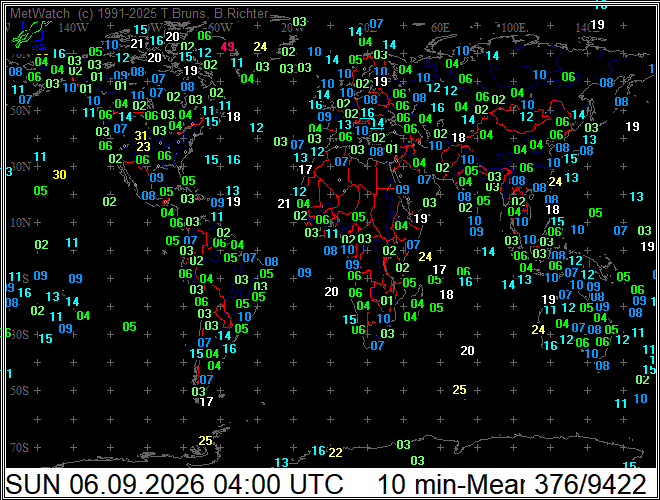Click the 140W longitude label
Image resolution: width=660 pixels, height=500 pixels.
click(x=73, y=28)
